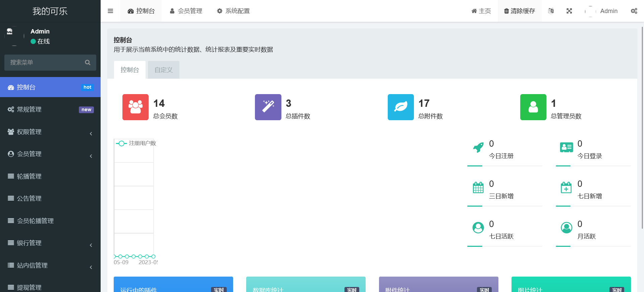
Task: Open the language translation icon
Action: 551,11
